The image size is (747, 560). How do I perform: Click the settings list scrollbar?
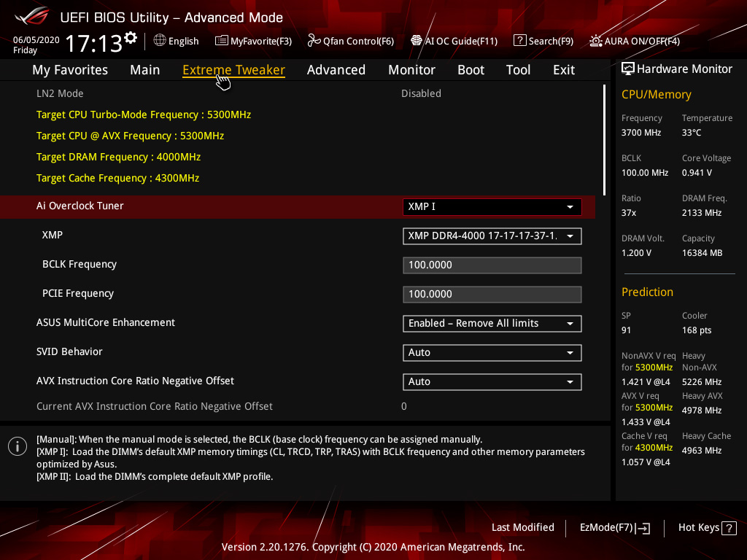tap(604, 140)
